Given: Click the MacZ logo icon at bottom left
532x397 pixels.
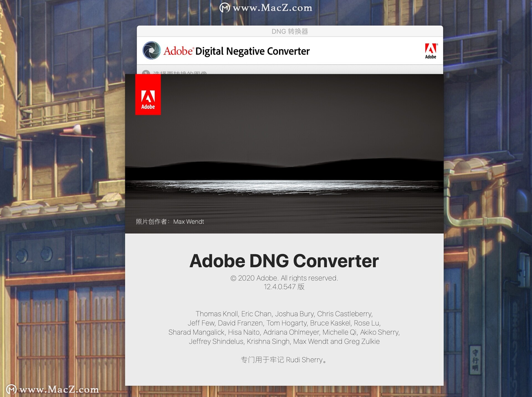Looking at the screenshot, I should [x=11, y=390].
